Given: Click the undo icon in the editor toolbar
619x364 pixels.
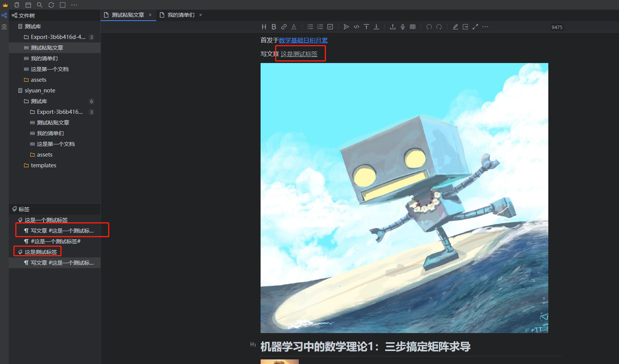Looking at the screenshot, I should coord(429,27).
